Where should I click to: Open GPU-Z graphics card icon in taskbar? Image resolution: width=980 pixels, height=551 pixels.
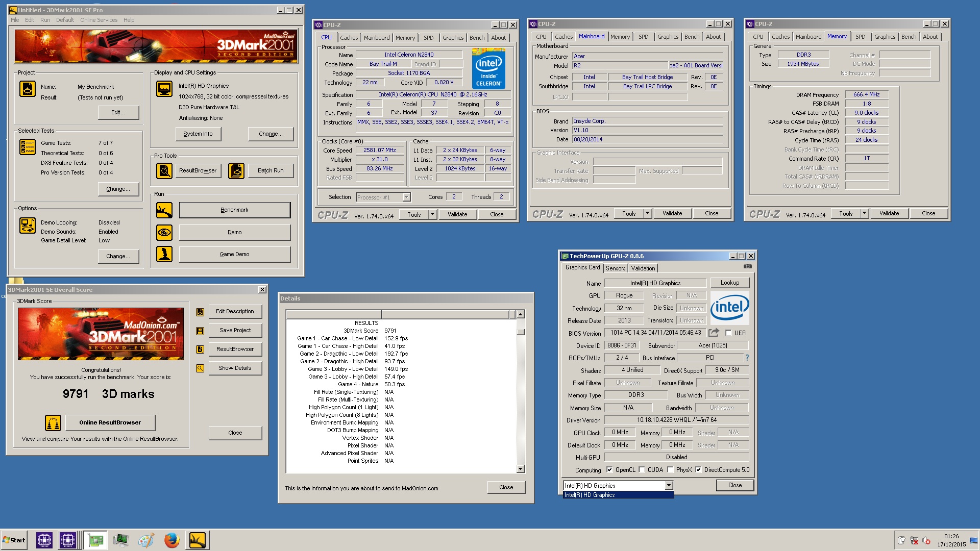tap(95, 540)
